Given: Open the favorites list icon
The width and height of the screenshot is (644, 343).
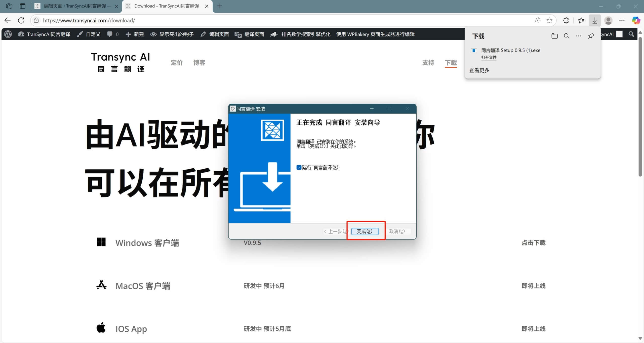Looking at the screenshot, I should tap(581, 20).
